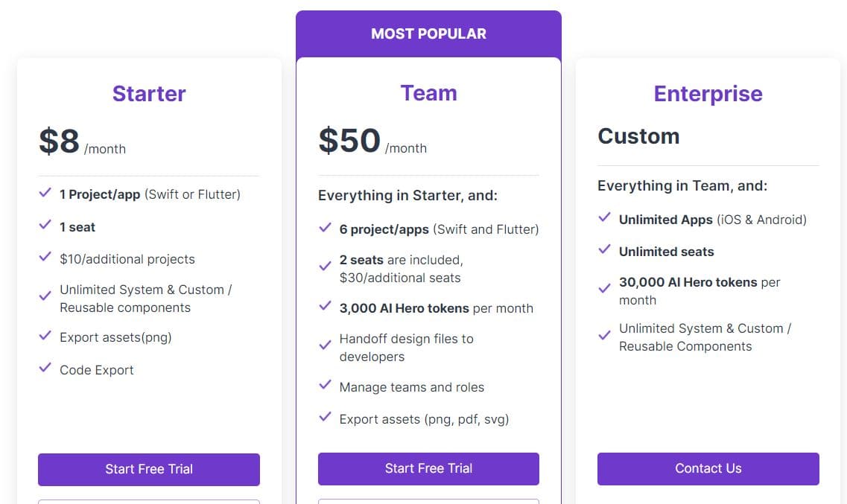Click the checkmark beside "1 Project/app"
847x504 pixels.
point(45,194)
